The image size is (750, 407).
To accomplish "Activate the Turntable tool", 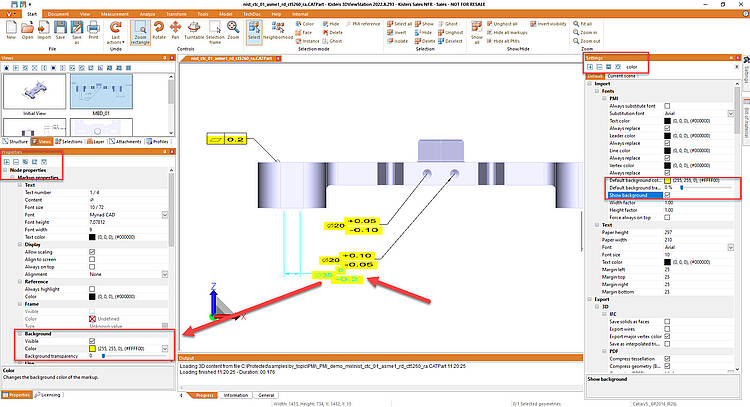I will tap(194, 30).
